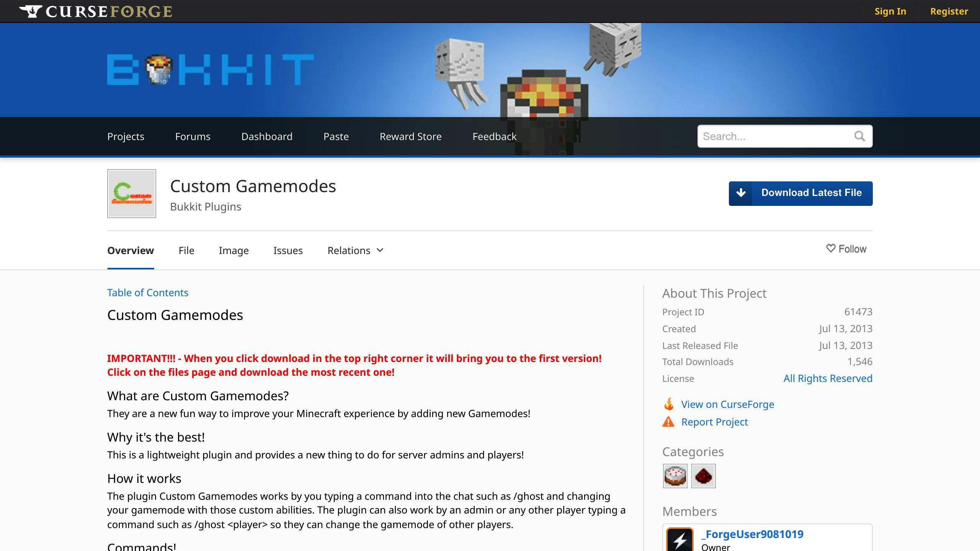The width and height of the screenshot is (980, 551).
Task: Switch to the Forums tab
Action: (193, 136)
